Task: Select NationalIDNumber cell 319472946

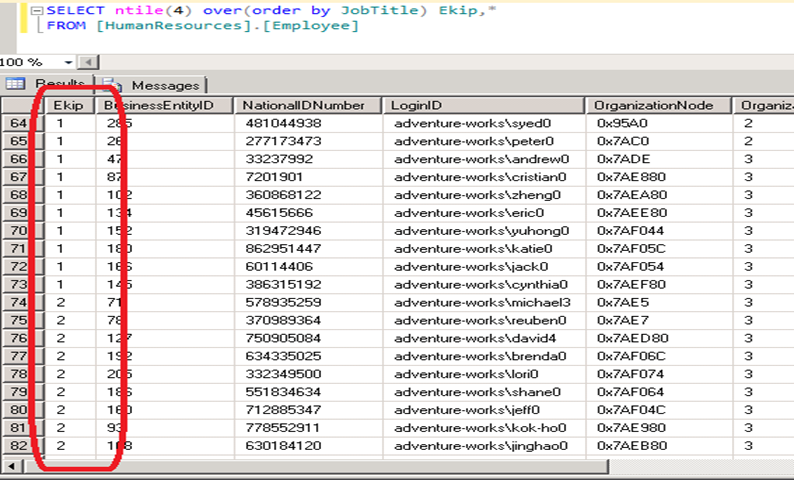Action: click(308, 230)
